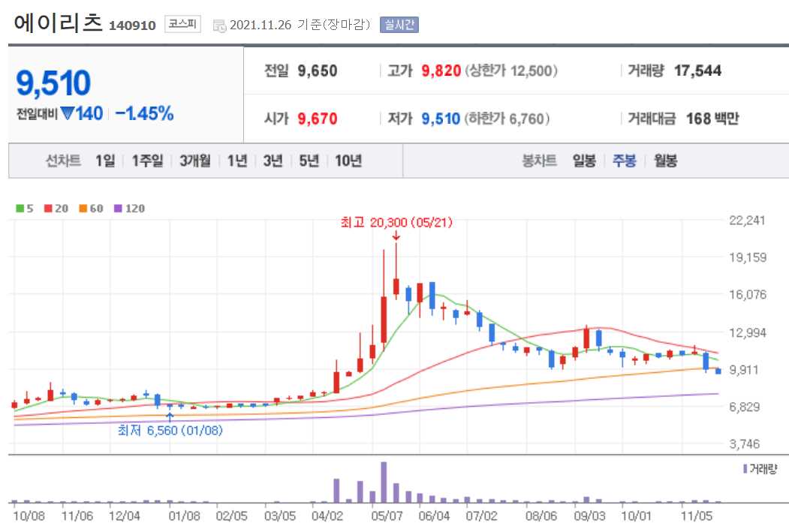
Task: Switch to the 3개월 chart period
Action: coord(194,161)
